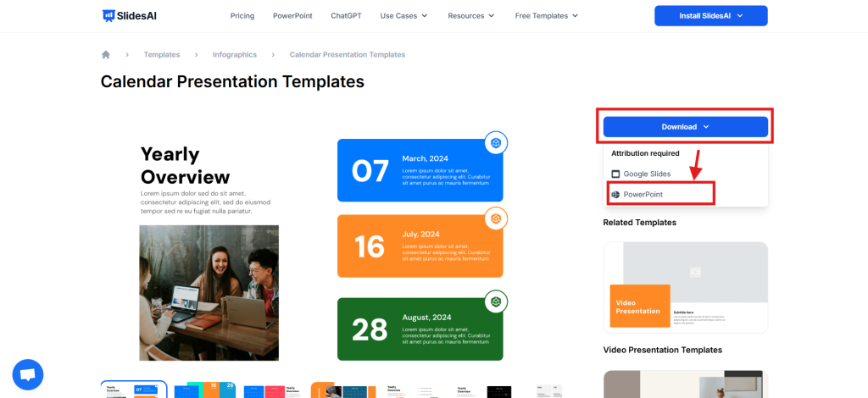This screenshot has height=398, width=868.
Task: Click the SlidesAI logo
Action: [x=130, y=16]
